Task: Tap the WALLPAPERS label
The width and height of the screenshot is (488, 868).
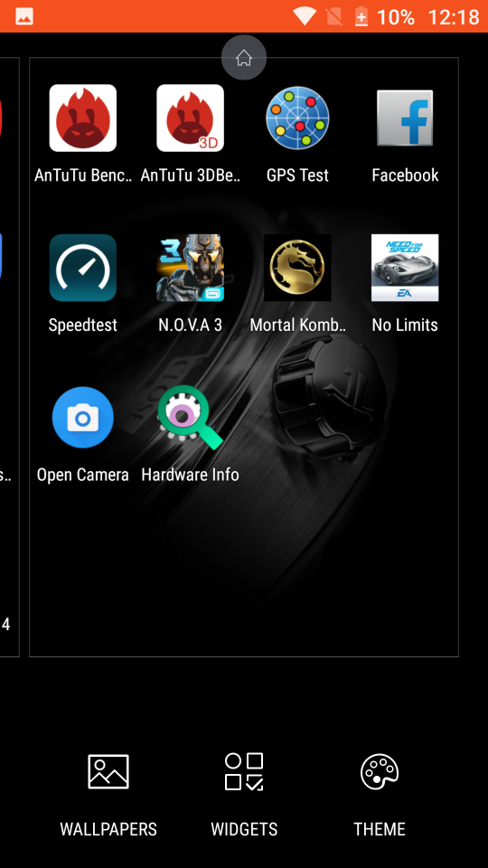Action: [108, 829]
